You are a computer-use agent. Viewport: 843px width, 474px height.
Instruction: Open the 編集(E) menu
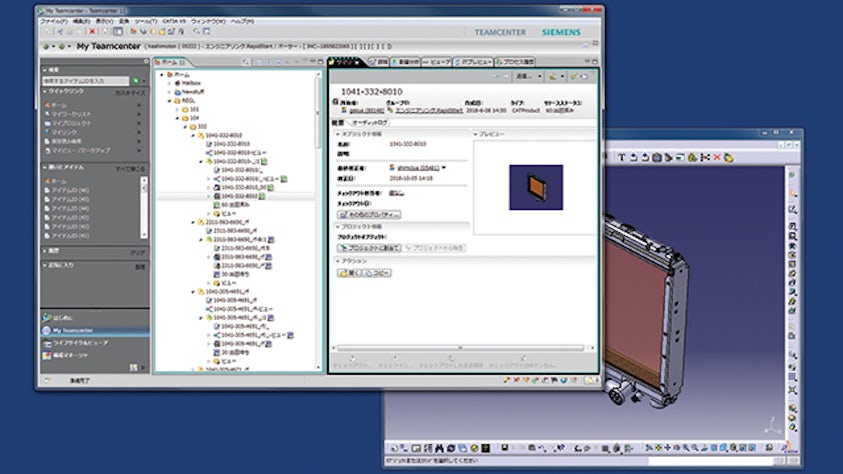[x=81, y=21]
